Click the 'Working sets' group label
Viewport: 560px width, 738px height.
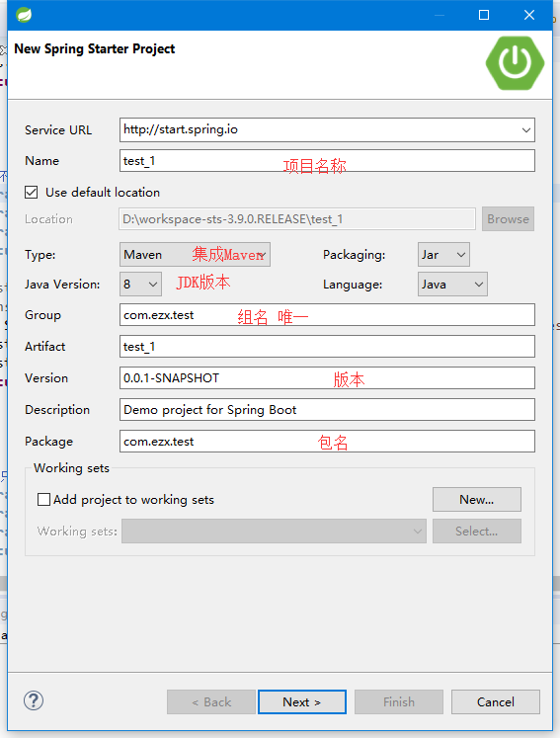tap(71, 468)
